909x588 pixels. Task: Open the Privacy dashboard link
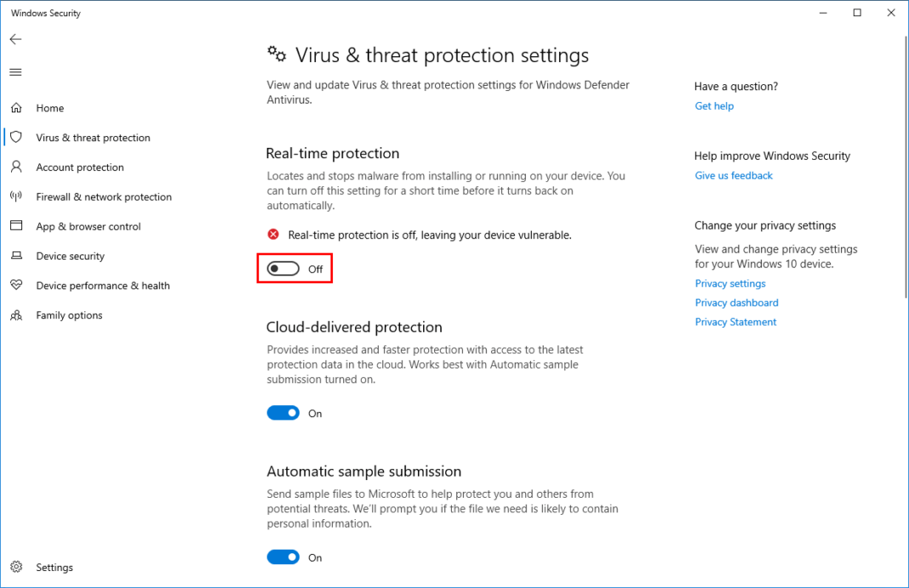[736, 302]
